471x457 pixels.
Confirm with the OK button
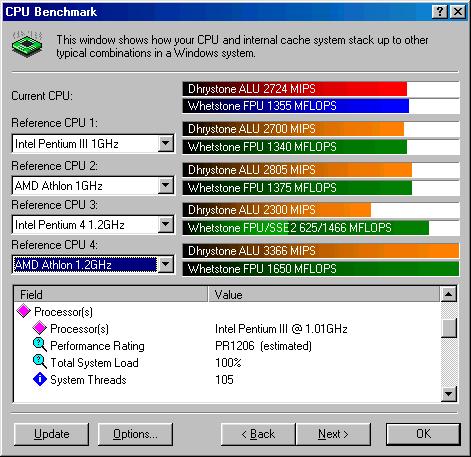pyautogui.click(x=423, y=434)
